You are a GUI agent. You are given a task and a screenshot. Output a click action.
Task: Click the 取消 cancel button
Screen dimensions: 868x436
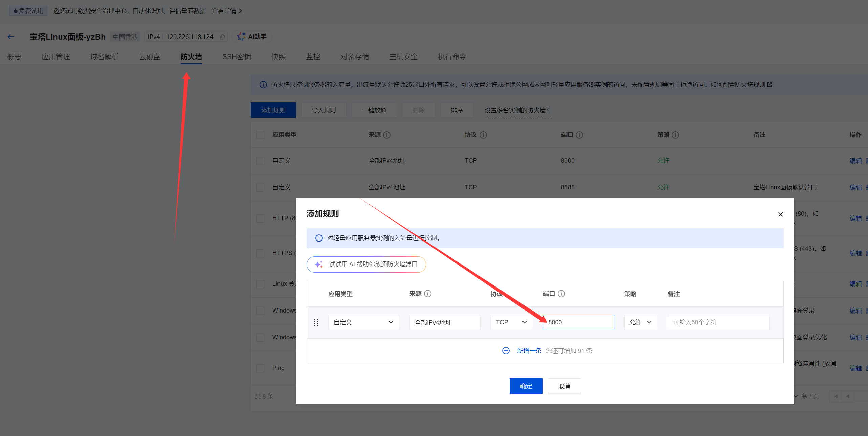[564, 386]
